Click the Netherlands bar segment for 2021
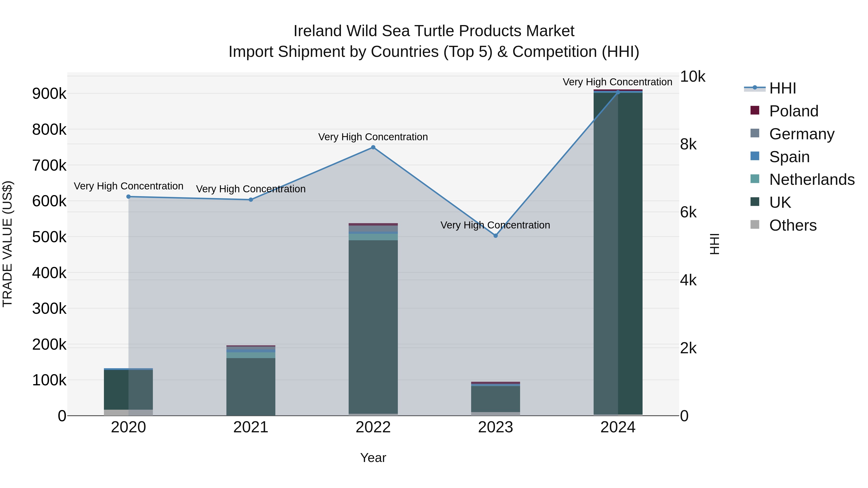This screenshot has width=868, height=488. point(251,355)
